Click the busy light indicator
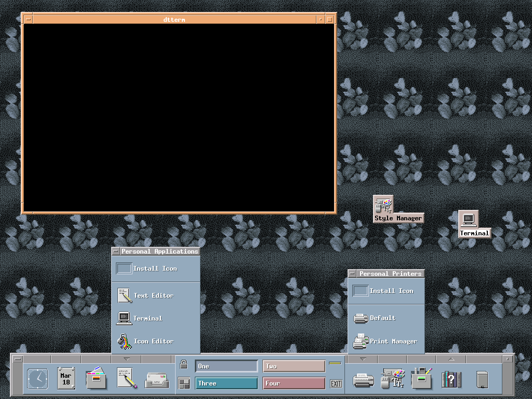 coord(335,363)
